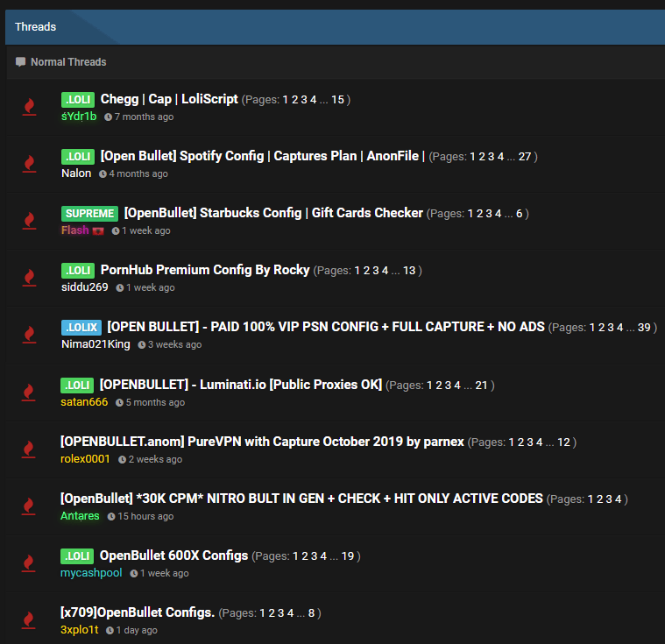Go to page 2 of Chegg thread

coord(294,100)
